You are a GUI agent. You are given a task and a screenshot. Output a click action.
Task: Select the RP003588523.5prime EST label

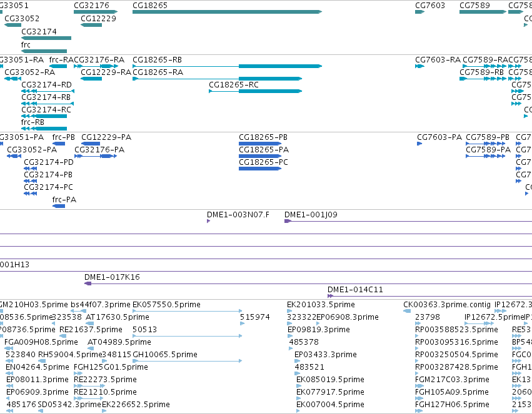pos(457,330)
